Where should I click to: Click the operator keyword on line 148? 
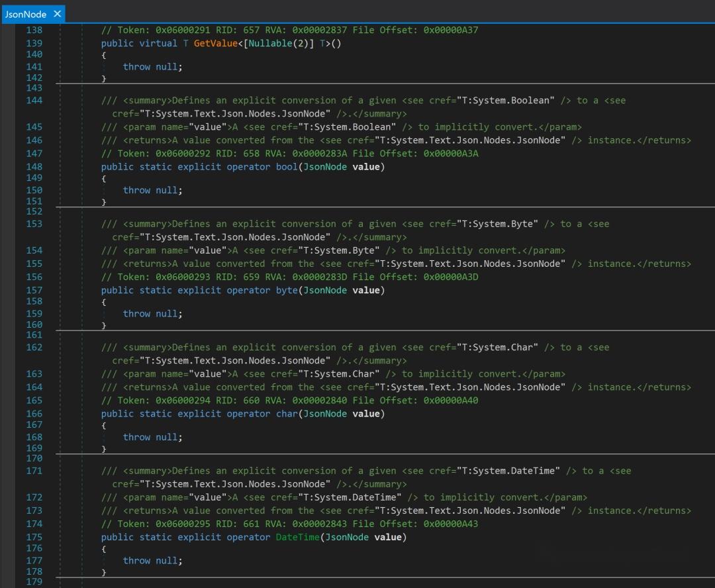click(x=248, y=166)
